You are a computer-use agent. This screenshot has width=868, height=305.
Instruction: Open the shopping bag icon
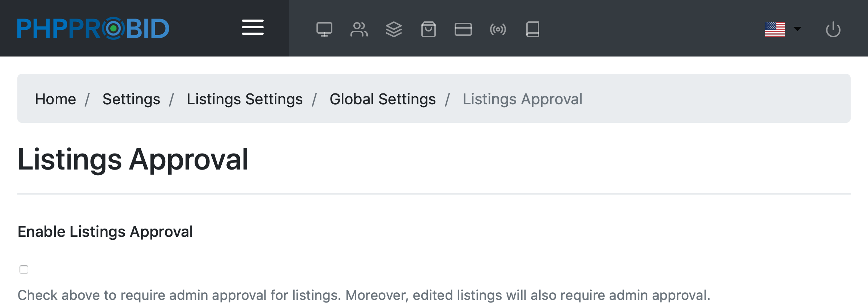click(428, 29)
